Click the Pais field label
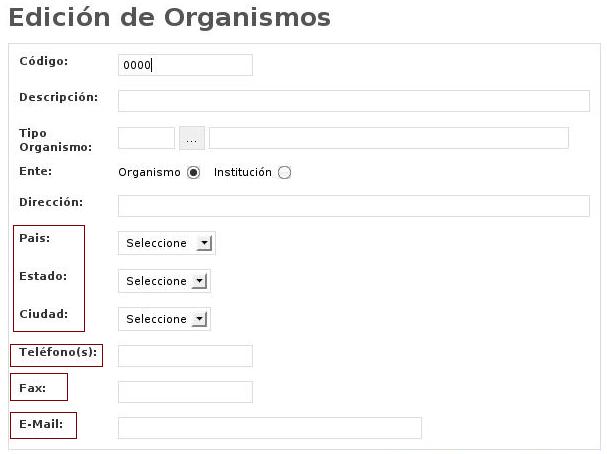607x454 pixels. [34, 238]
